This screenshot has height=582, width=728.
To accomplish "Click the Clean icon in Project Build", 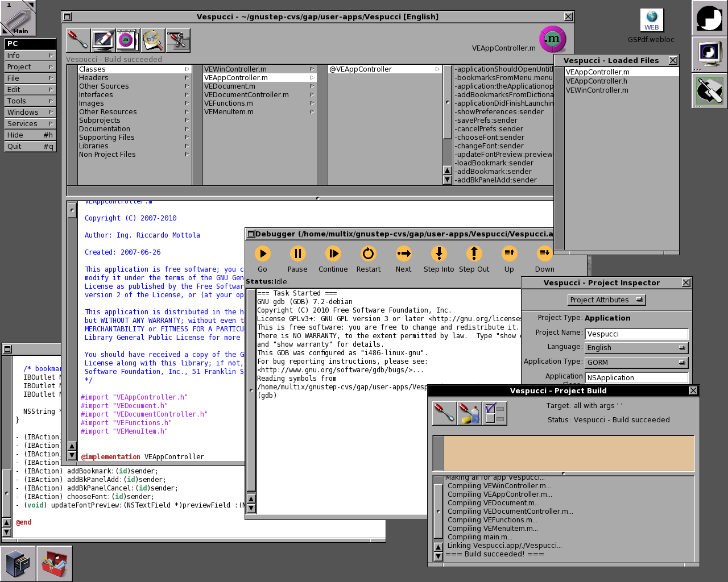I will [x=469, y=413].
